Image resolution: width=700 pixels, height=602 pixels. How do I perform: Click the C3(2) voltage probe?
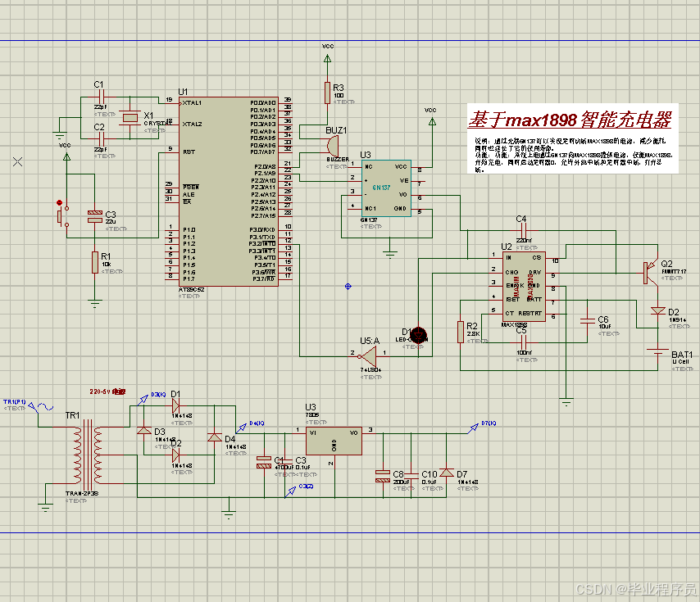(291, 491)
